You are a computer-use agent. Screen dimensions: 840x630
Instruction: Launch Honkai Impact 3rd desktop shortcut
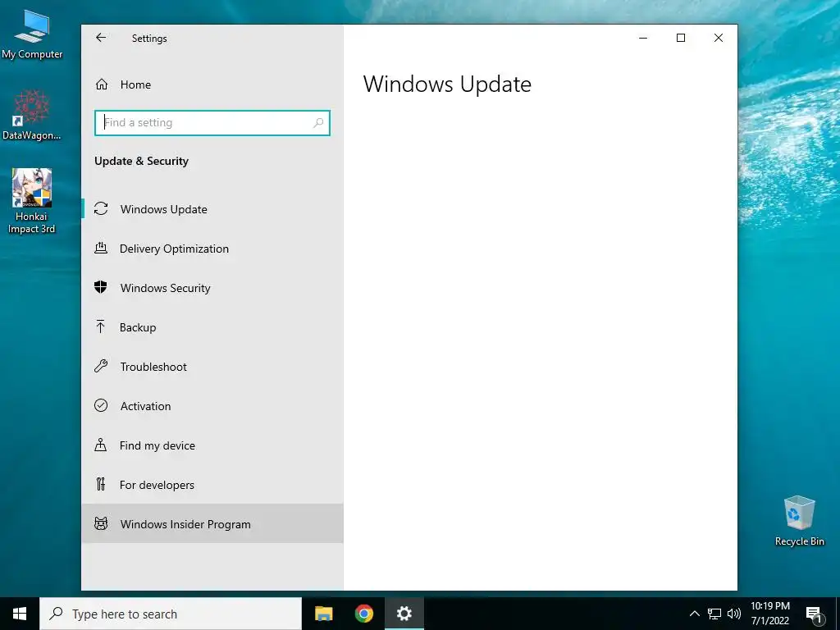coord(32,202)
